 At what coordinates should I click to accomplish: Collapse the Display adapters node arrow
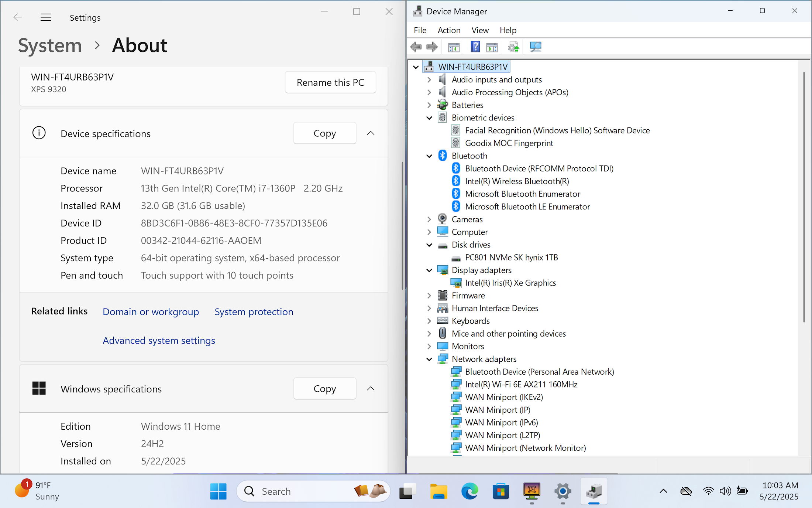pos(429,270)
